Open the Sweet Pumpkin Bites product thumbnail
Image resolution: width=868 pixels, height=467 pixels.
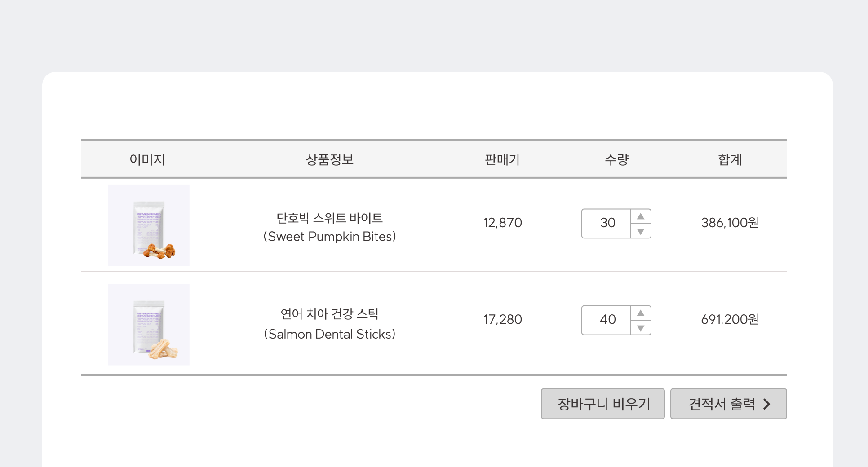point(149,225)
